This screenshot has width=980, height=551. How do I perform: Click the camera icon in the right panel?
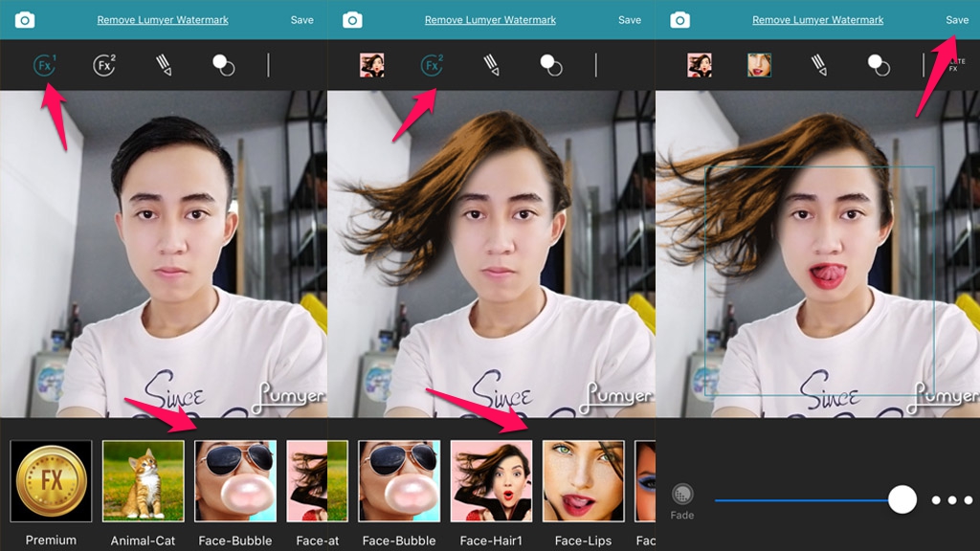pyautogui.click(x=679, y=20)
